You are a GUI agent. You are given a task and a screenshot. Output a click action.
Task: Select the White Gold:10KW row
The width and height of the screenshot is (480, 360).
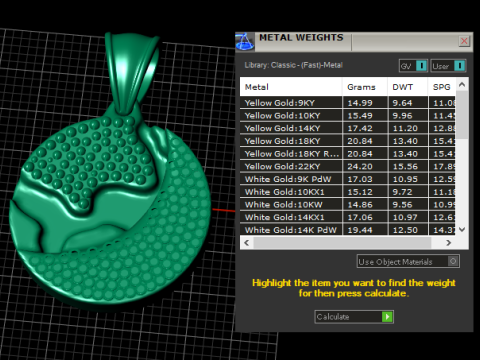click(348, 204)
